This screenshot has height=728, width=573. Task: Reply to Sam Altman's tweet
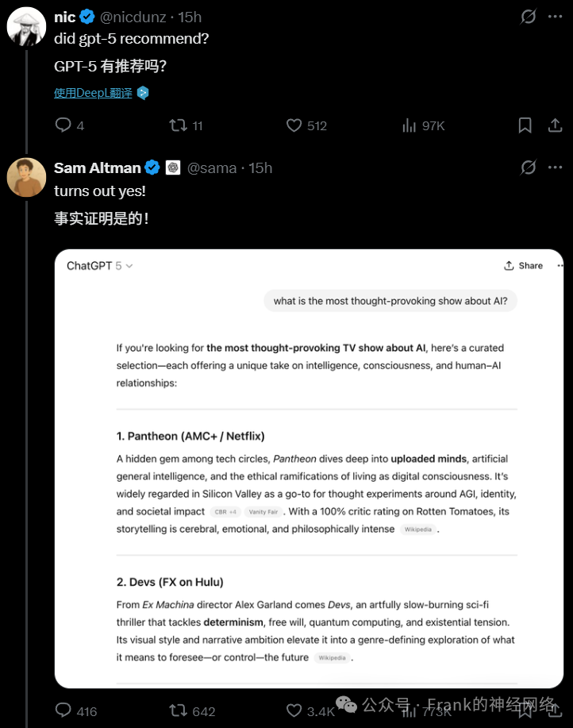coord(63,711)
